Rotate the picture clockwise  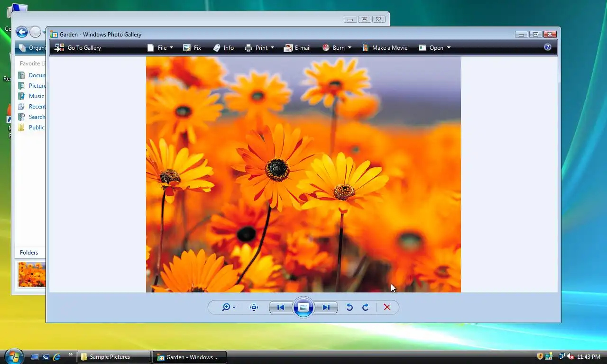pos(366,307)
